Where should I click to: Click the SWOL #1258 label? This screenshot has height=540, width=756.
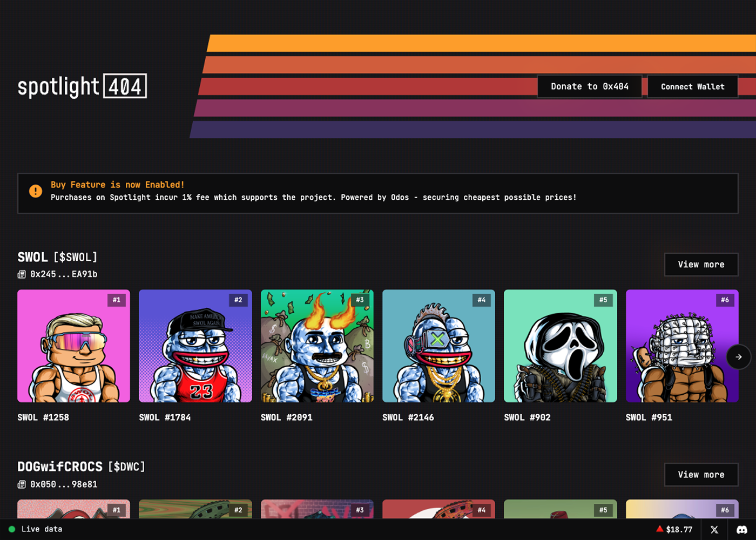tap(43, 417)
